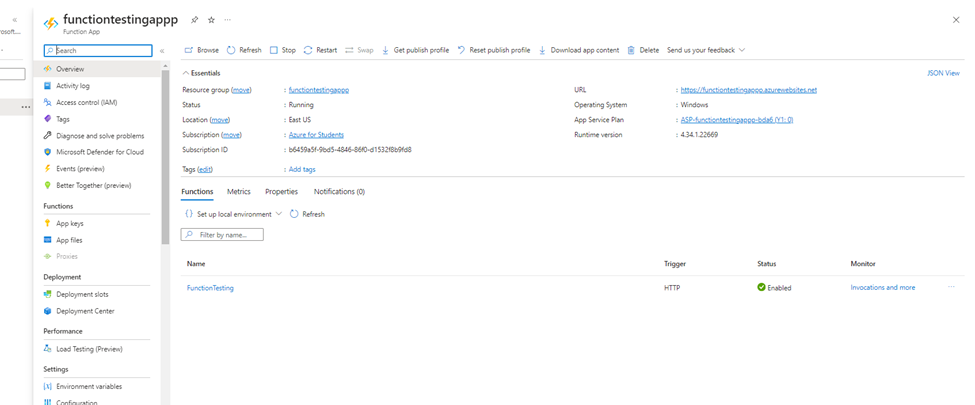975x405 pixels.
Task: Sort by Name column header
Action: (x=196, y=264)
